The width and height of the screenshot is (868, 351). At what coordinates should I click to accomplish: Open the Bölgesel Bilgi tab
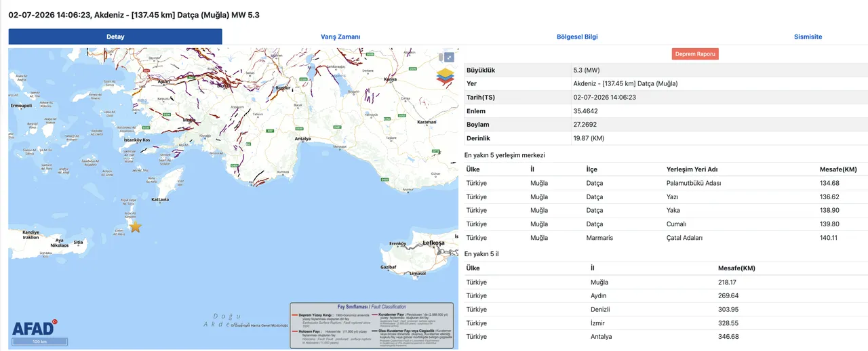coord(577,37)
